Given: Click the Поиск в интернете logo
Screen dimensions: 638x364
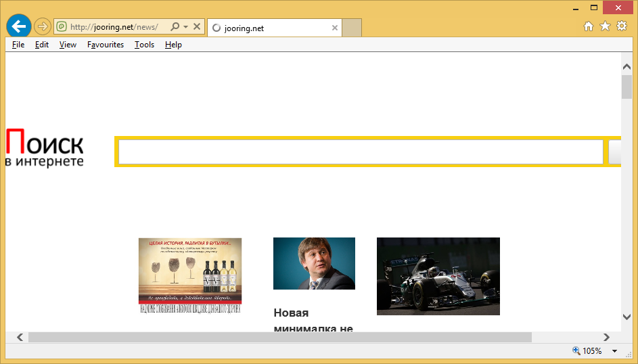Looking at the screenshot, I should pos(45,149).
